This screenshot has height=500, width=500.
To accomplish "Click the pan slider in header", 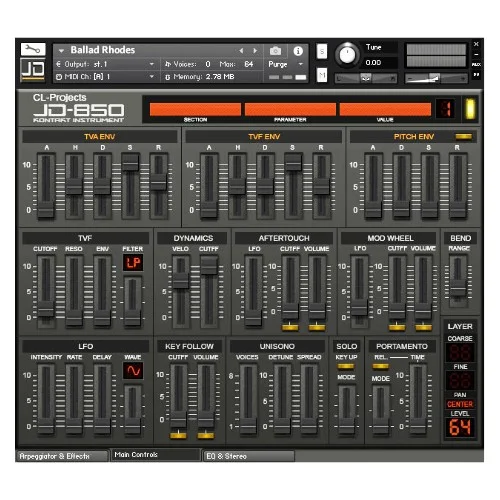I will 366,78.
